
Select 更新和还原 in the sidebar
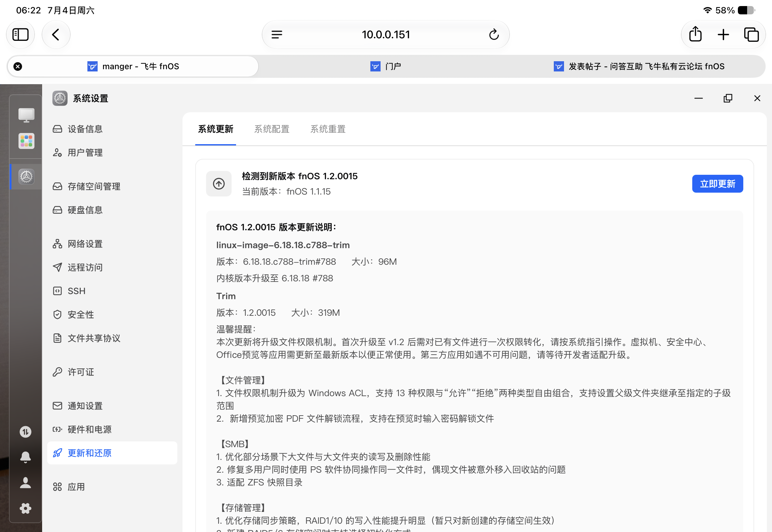[112, 453]
